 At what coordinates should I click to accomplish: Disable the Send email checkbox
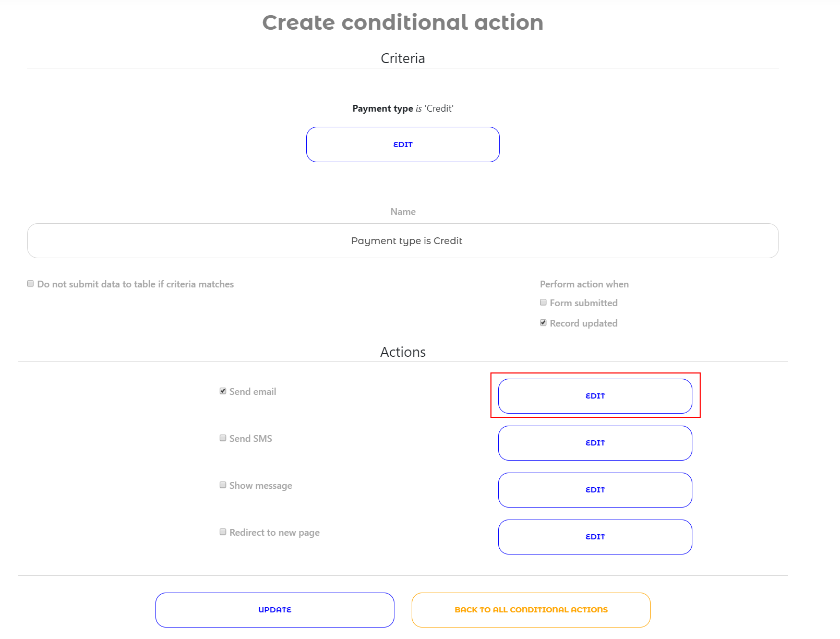[x=223, y=391]
